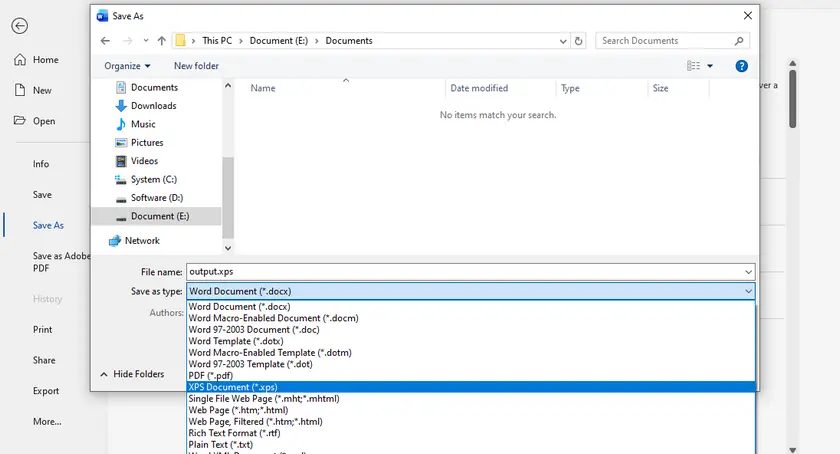The height and width of the screenshot is (454, 840).
Task: Click Document (E:) in the address path
Action: coord(279,41)
